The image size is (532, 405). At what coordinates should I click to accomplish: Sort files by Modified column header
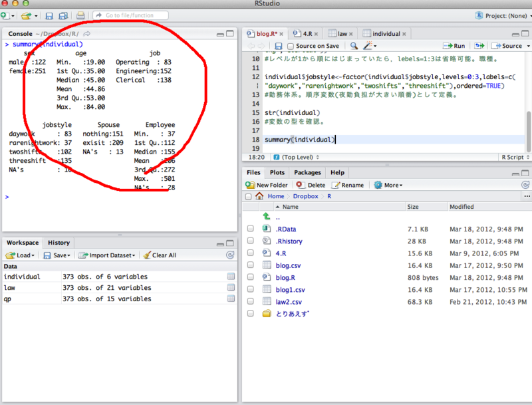[462, 207]
